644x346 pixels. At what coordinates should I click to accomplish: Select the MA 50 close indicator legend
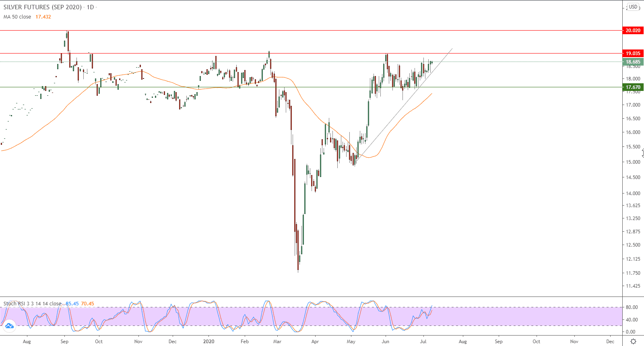pos(17,17)
